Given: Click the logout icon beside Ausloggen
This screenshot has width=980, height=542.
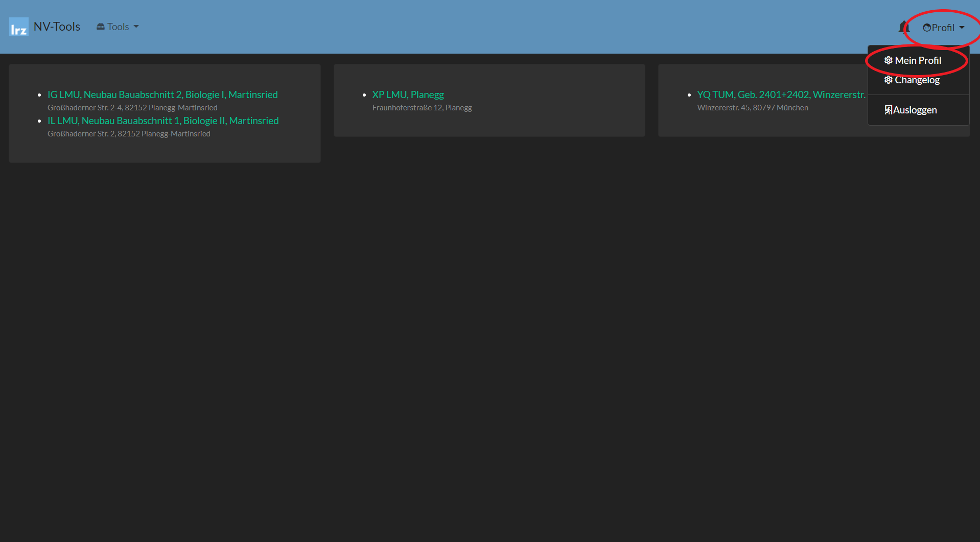Looking at the screenshot, I should coord(889,110).
